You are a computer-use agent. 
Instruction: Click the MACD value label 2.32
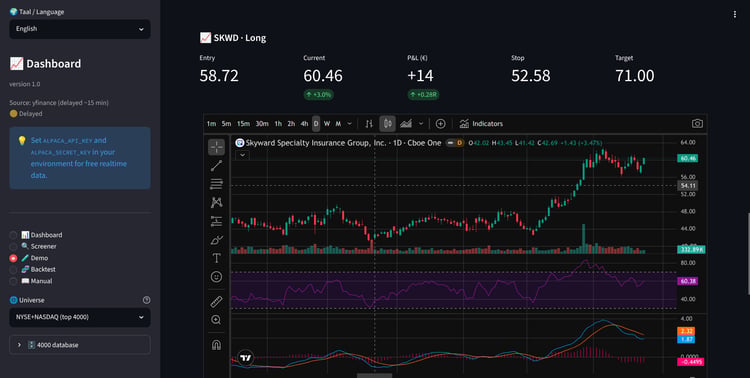(x=685, y=331)
